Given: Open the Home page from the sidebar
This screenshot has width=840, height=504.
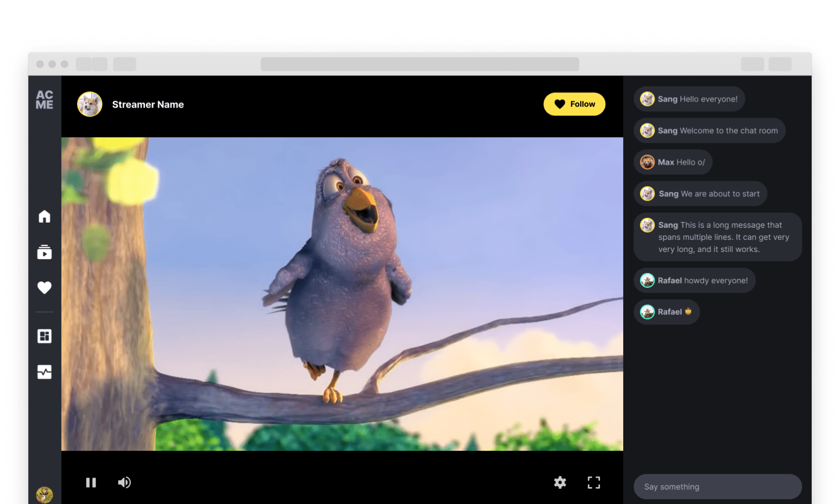Looking at the screenshot, I should 45,216.
